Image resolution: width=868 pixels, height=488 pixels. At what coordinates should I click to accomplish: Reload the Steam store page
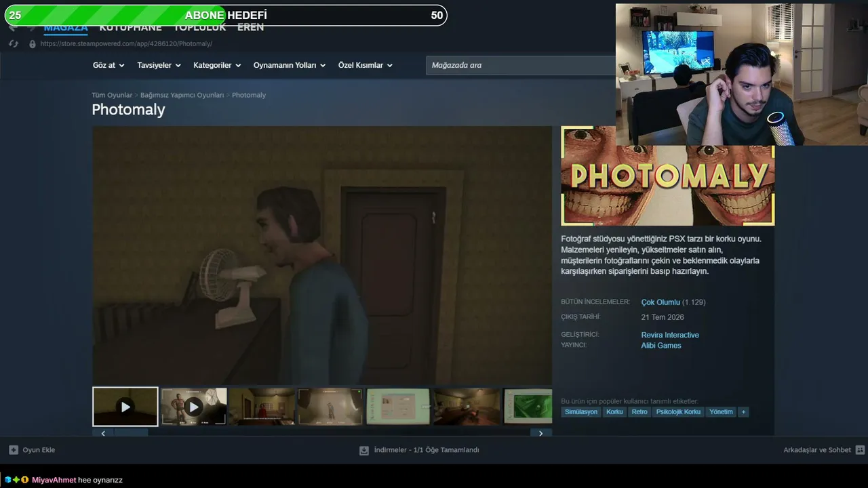tap(14, 43)
